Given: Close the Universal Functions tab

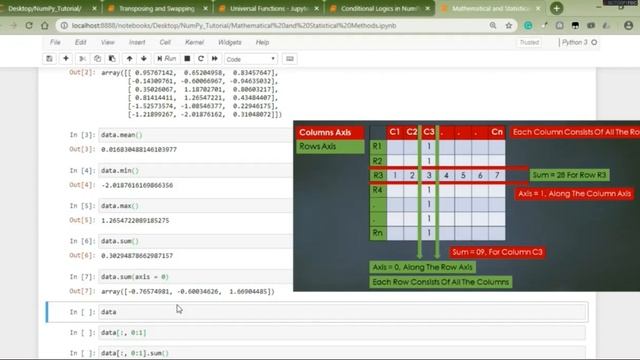Looking at the screenshot, I should (x=317, y=8).
